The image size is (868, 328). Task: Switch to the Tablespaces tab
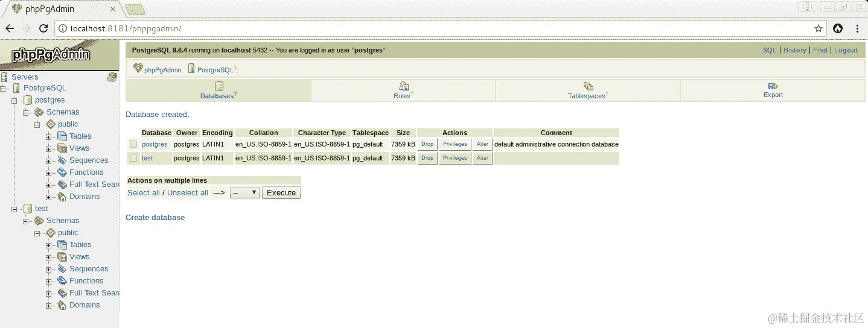[588, 90]
